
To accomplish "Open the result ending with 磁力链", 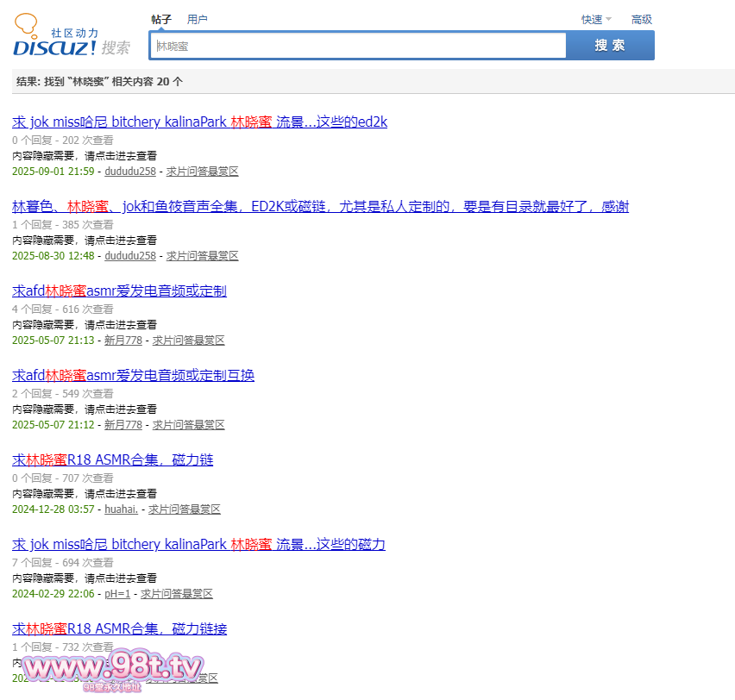I will 112,459.
